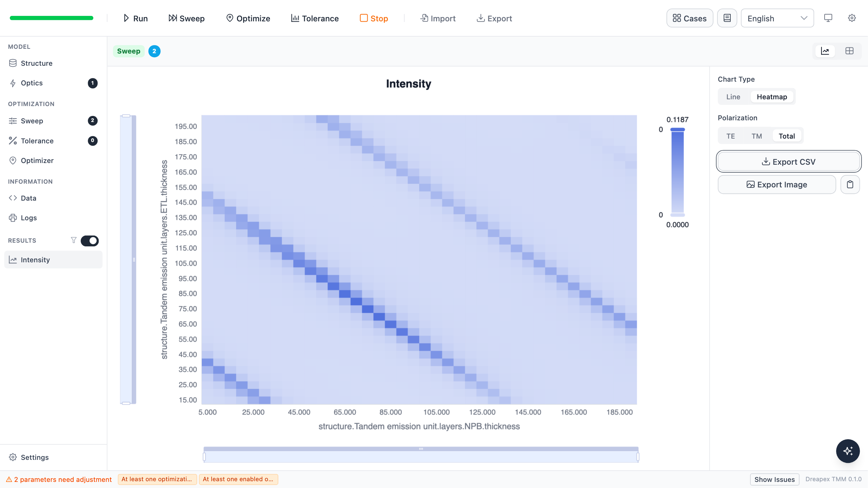Toggle the Results switch off

pos(90,241)
